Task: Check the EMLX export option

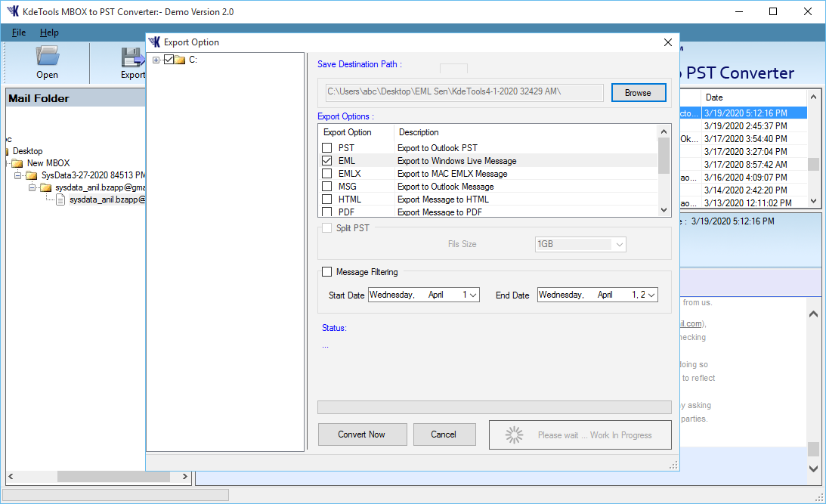Action: (327, 173)
